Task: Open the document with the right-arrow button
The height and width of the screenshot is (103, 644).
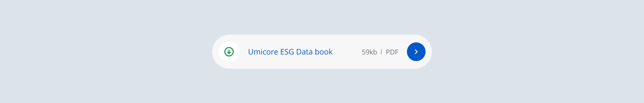Action: tap(416, 52)
